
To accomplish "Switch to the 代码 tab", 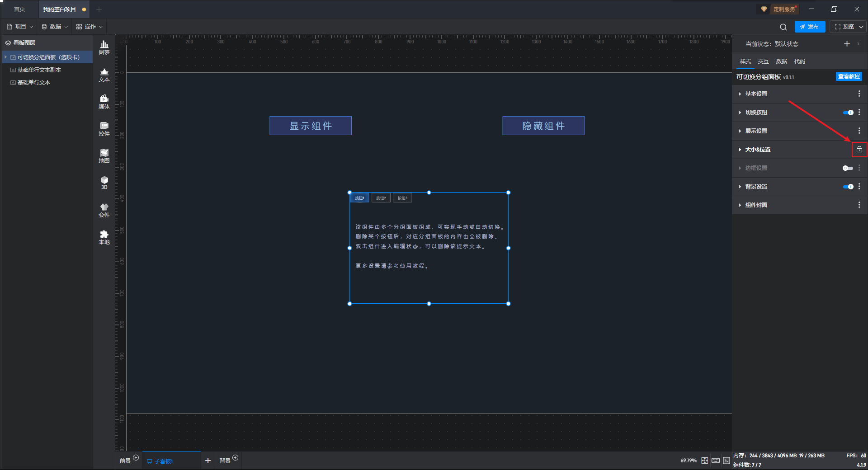I will [x=800, y=61].
